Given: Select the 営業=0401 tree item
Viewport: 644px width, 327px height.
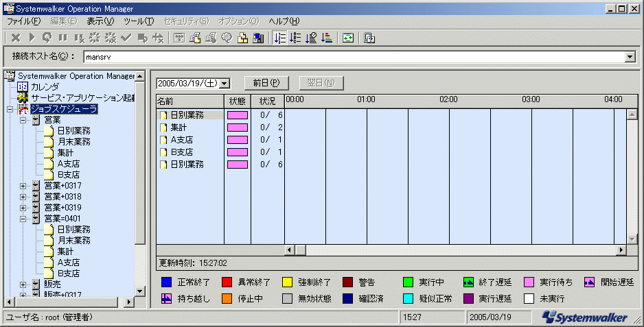Looking at the screenshot, I should click(62, 219).
